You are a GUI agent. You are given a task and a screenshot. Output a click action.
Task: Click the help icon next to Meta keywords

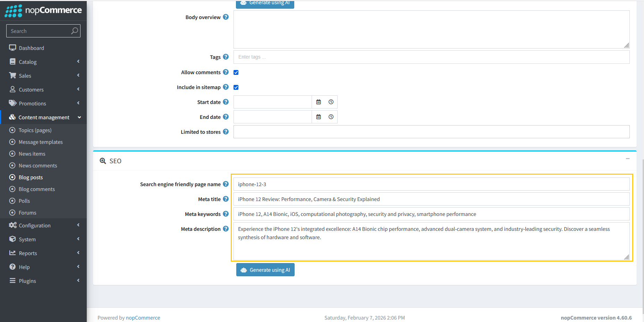tap(226, 214)
